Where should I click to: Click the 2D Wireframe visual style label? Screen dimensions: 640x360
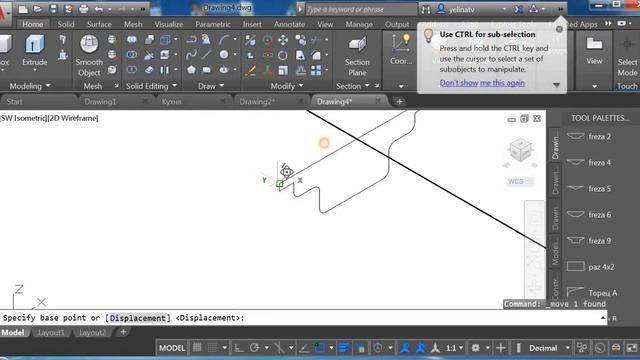click(x=73, y=118)
